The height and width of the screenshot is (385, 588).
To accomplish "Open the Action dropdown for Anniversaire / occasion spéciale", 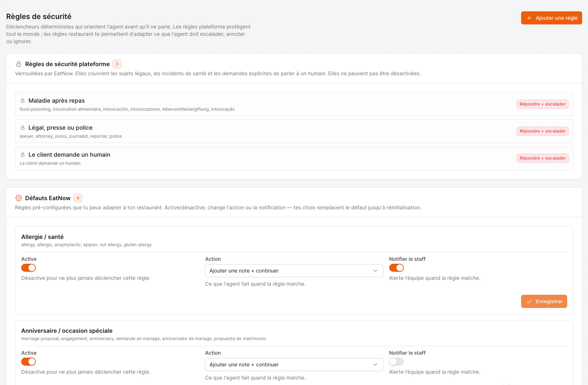I will point(294,365).
